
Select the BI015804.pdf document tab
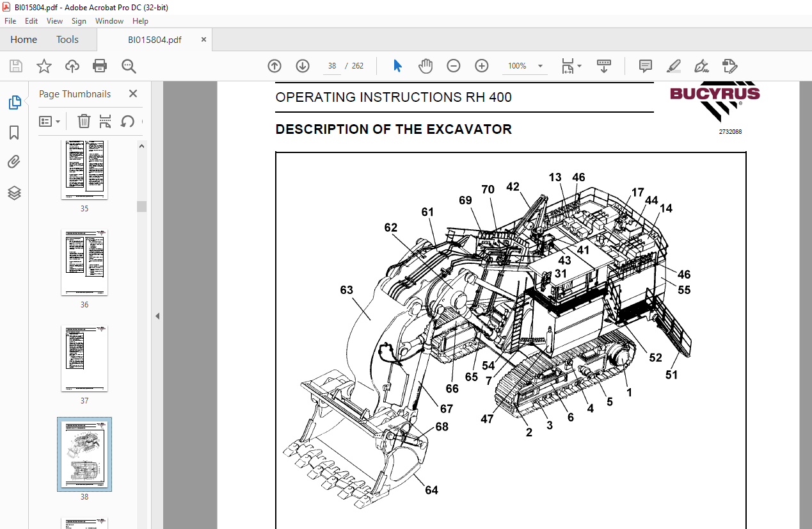coord(154,40)
